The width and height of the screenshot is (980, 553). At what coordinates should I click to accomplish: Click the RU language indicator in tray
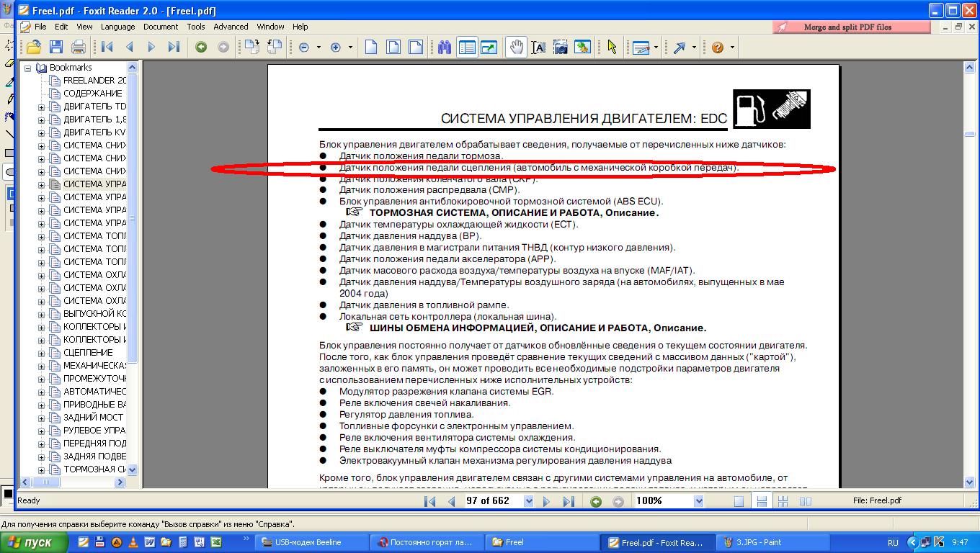[x=893, y=542]
